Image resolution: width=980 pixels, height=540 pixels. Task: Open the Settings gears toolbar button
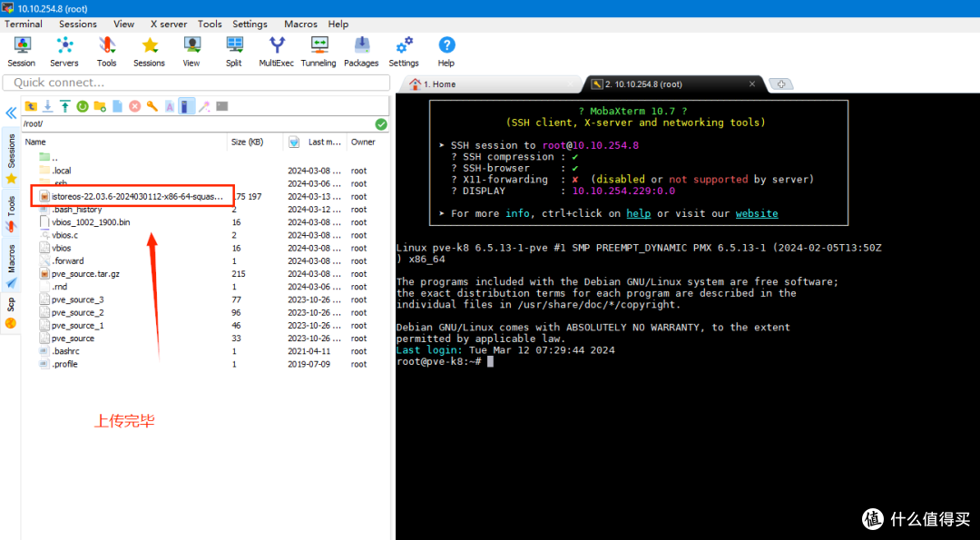point(404,52)
